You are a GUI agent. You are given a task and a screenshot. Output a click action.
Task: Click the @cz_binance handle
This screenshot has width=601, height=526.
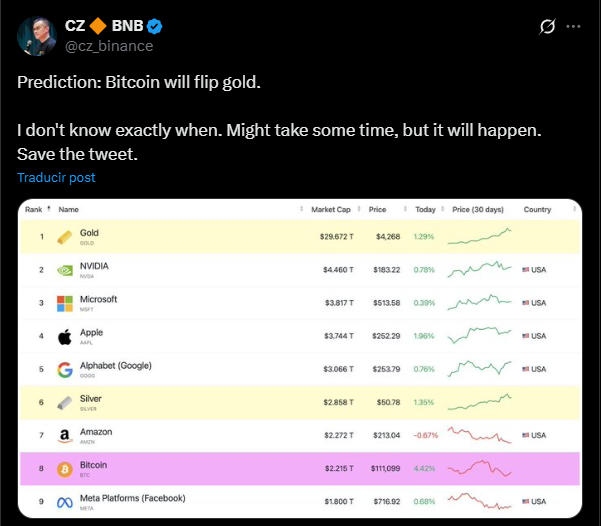click(x=109, y=46)
